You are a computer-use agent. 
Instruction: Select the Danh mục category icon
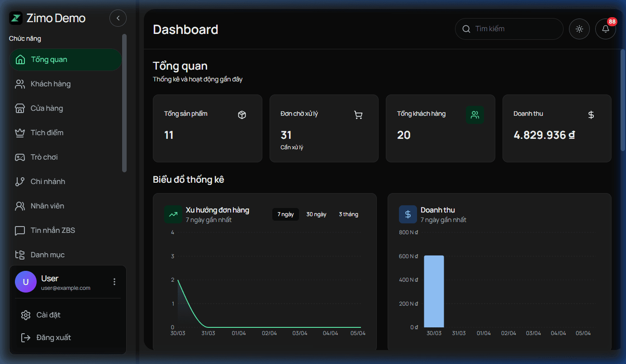pos(20,255)
